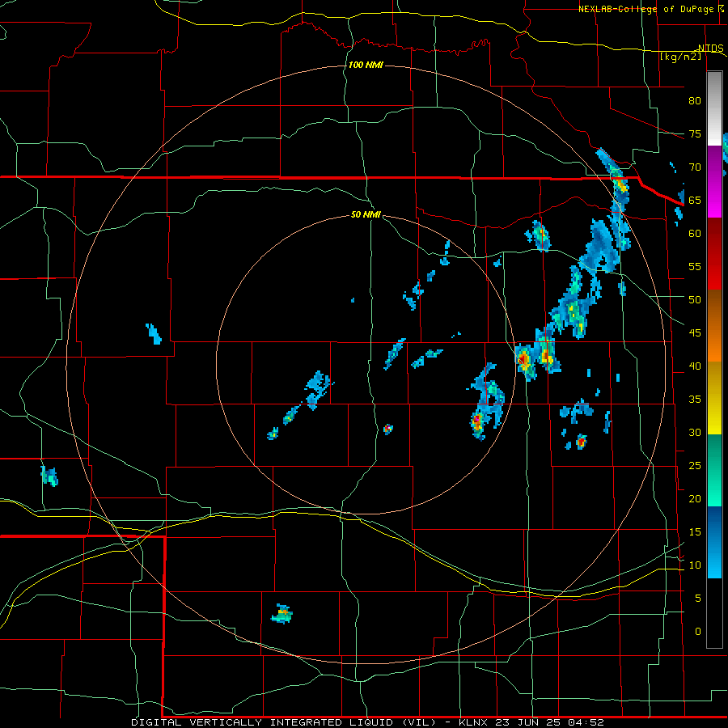Click the 30 value on the scale
Screen dimensions: 728x728
point(695,432)
